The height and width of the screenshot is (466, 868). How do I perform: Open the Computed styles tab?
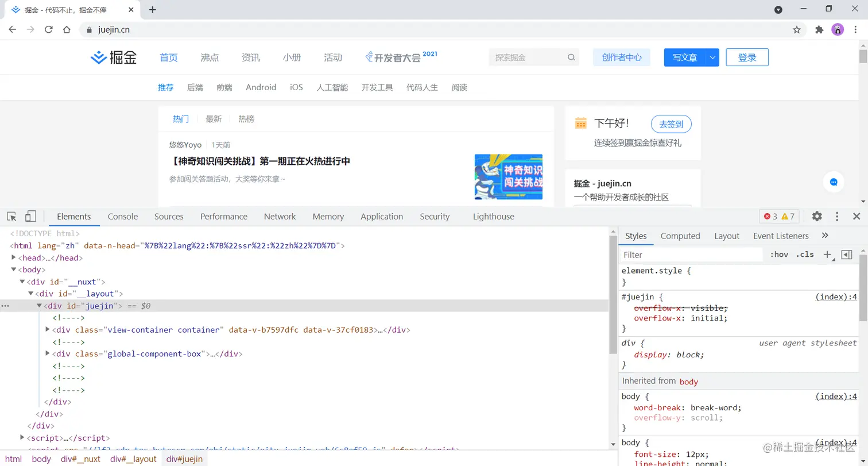[x=680, y=236]
